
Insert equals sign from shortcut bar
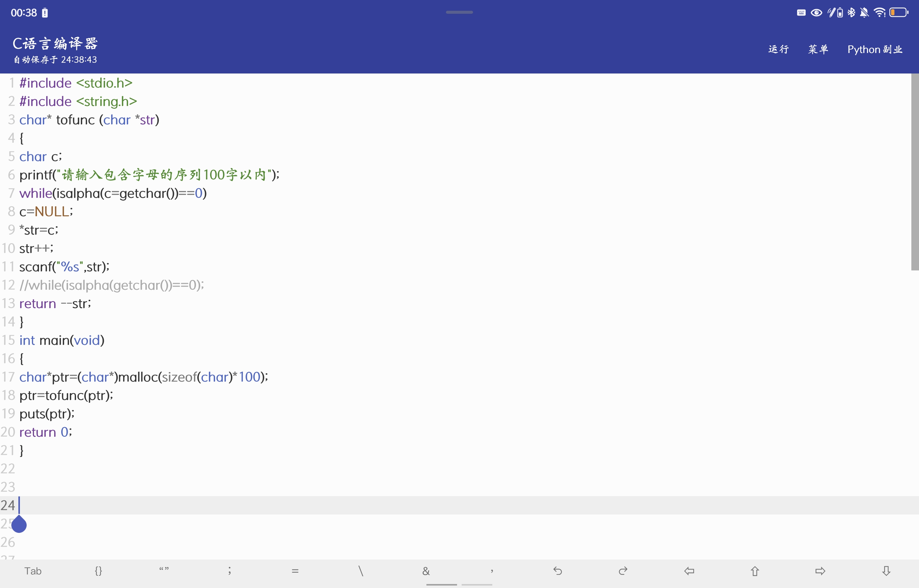(295, 571)
